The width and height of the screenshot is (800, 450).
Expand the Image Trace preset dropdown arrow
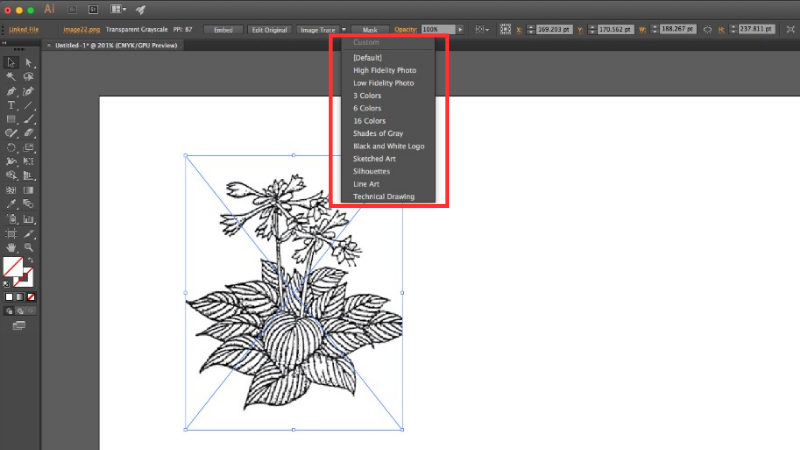point(343,30)
